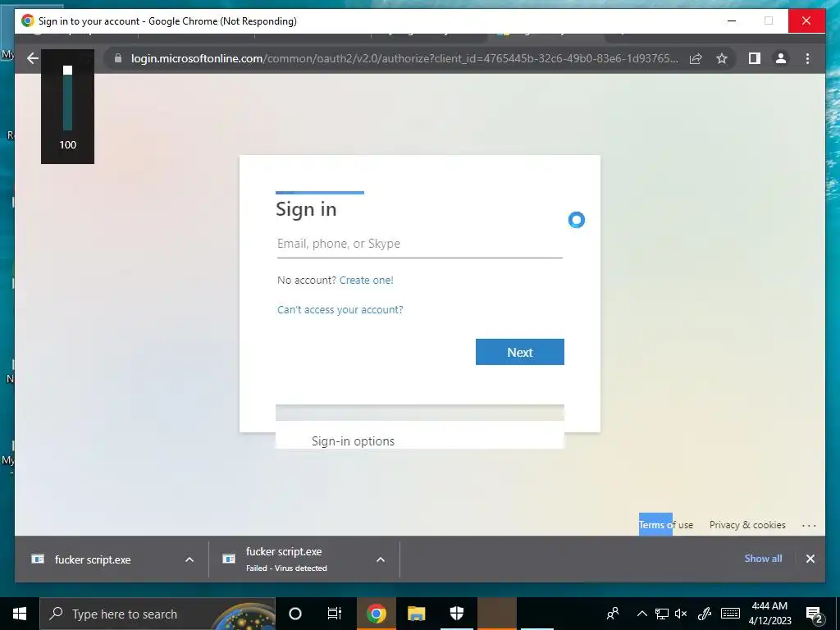Expand options for first download item
Screen dimensions: 840x630
click(x=189, y=559)
